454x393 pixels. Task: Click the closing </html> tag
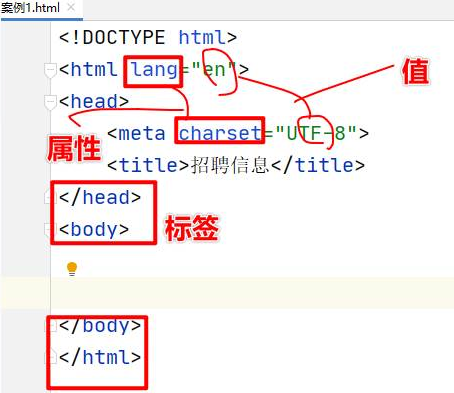tap(100, 357)
